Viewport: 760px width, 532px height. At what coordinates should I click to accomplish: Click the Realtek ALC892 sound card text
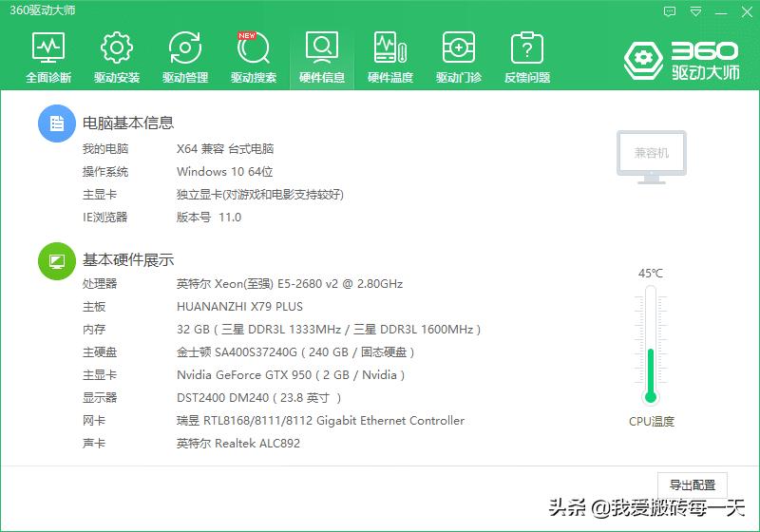238,444
